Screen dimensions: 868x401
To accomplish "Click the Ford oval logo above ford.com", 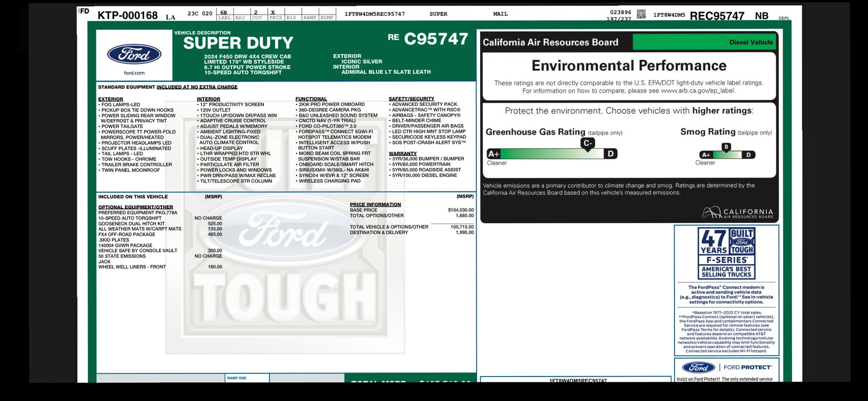I will [134, 55].
